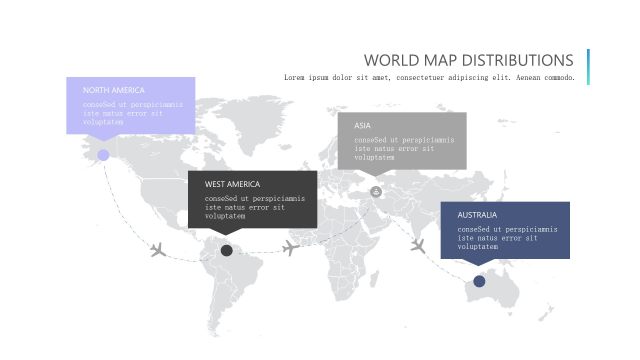This screenshot has width=640, height=360.
Task: Click the Asia callout description text
Action: point(404,149)
